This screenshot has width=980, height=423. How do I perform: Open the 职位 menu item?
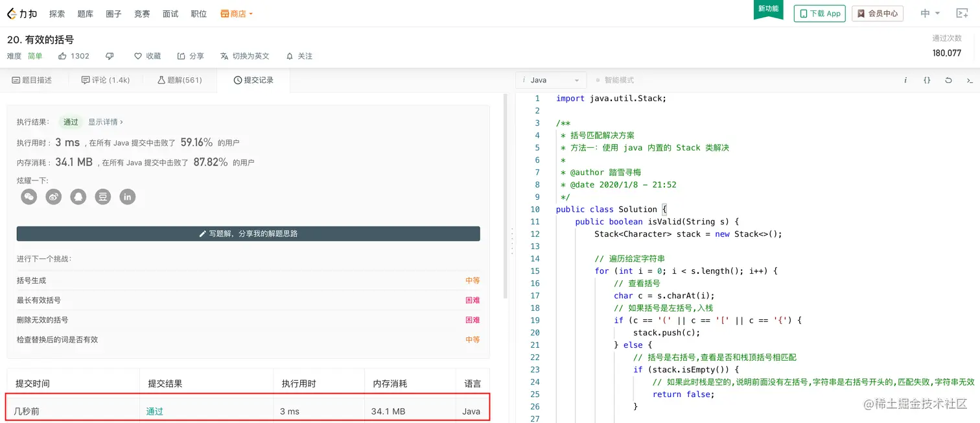coord(199,14)
